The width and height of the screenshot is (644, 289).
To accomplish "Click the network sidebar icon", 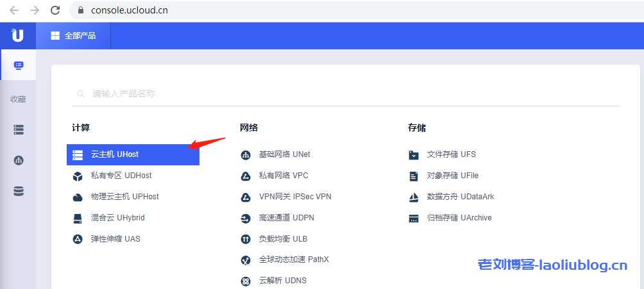I will [x=18, y=160].
